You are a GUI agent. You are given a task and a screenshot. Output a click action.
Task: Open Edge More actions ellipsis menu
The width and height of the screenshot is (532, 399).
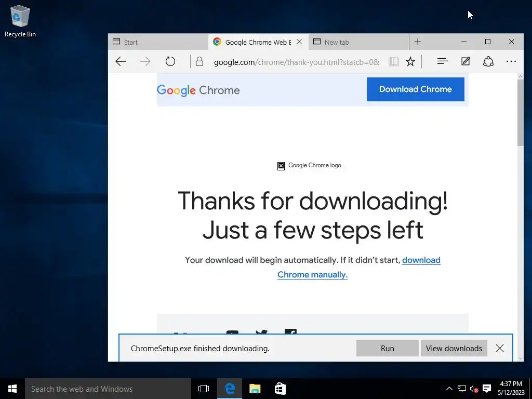tap(511, 61)
